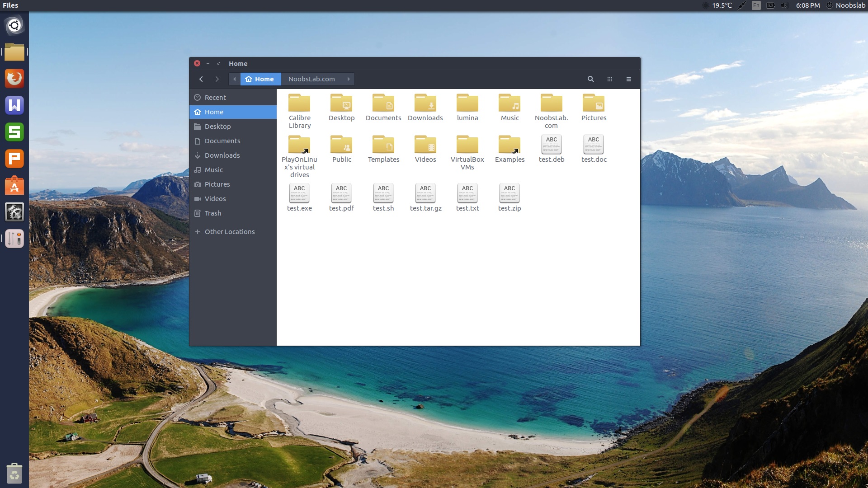Open WPS Spreadsheets from the launcher
Viewport: 868px width, 488px height.
(14, 132)
